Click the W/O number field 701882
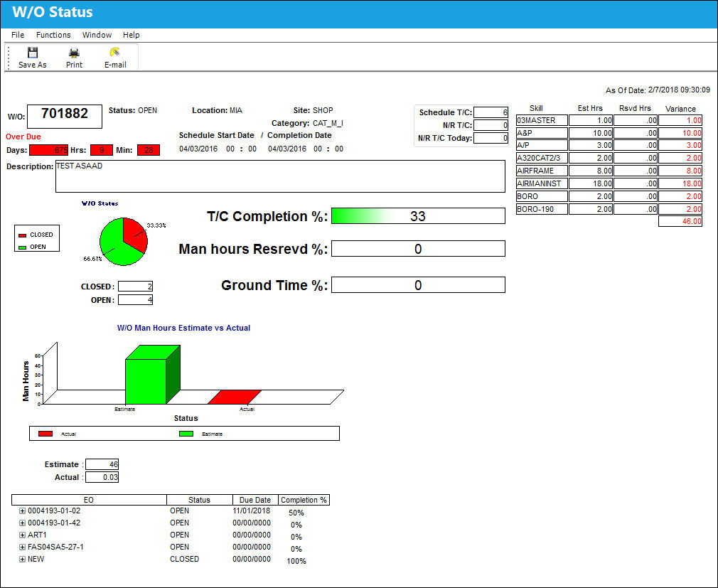718x588 pixels. (x=65, y=117)
